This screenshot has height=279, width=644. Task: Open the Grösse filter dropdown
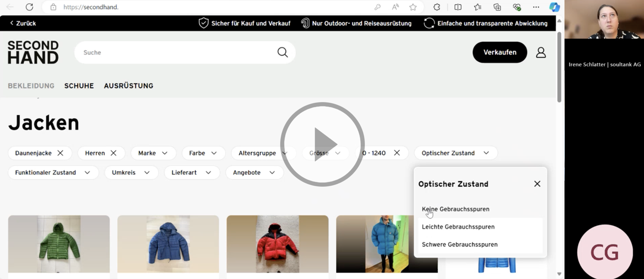pyautogui.click(x=325, y=153)
